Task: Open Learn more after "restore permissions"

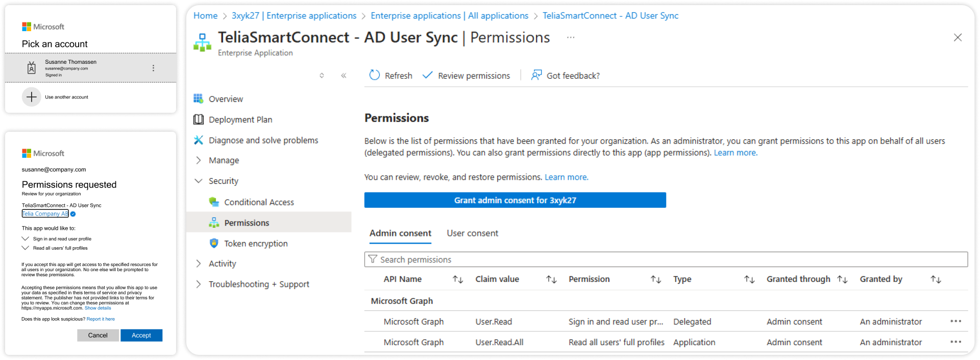Action: (567, 177)
